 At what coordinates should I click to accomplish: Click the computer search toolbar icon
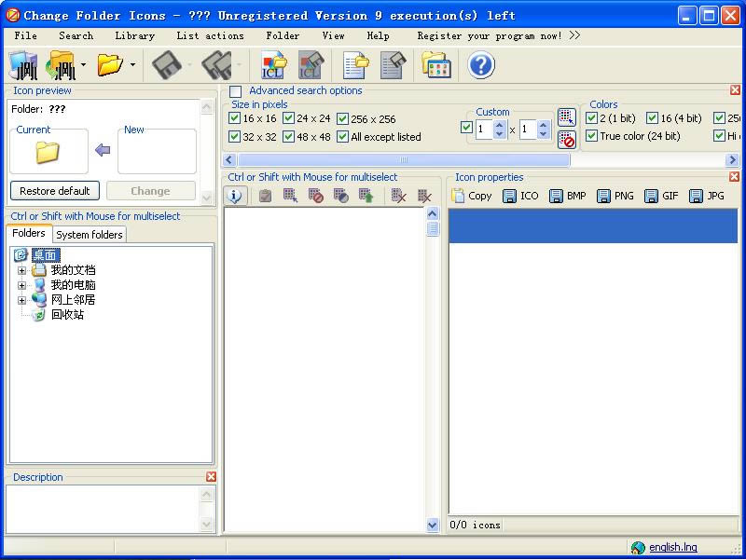[x=24, y=65]
